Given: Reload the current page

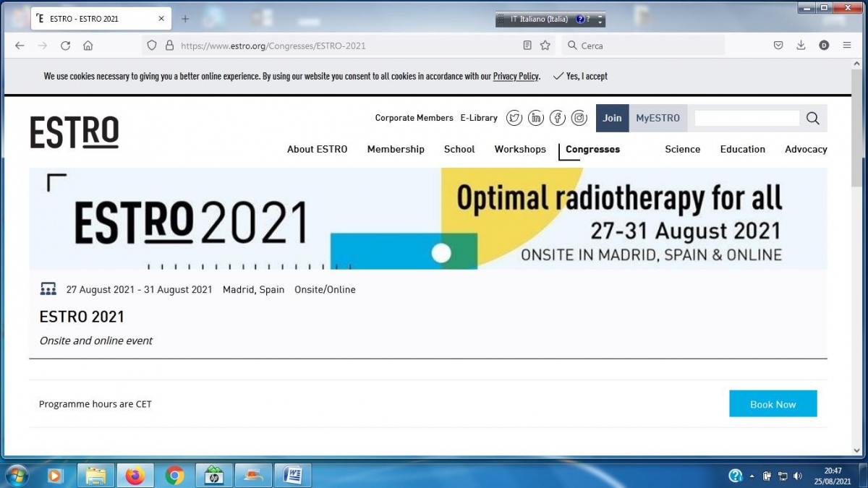Looking at the screenshot, I should tap(65, 46).
